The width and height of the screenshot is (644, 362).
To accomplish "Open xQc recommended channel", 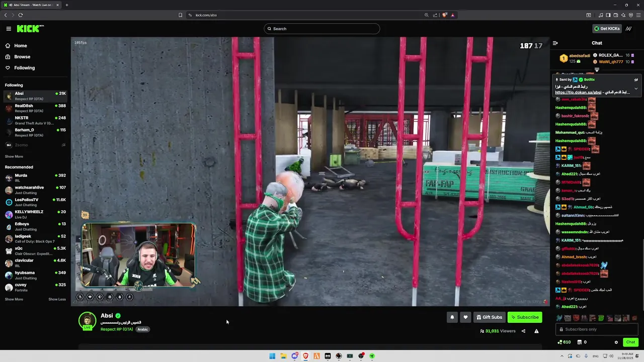I will click(35, 250).
